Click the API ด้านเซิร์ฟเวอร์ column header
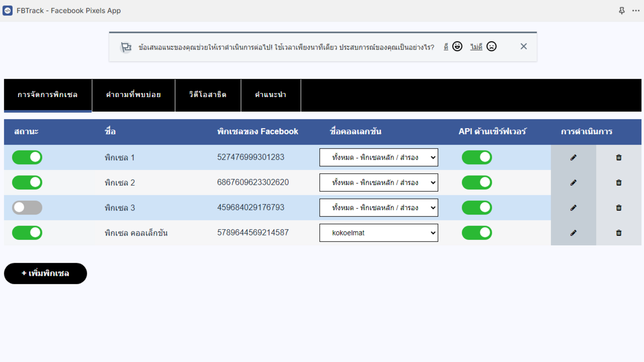 point(492,132)
